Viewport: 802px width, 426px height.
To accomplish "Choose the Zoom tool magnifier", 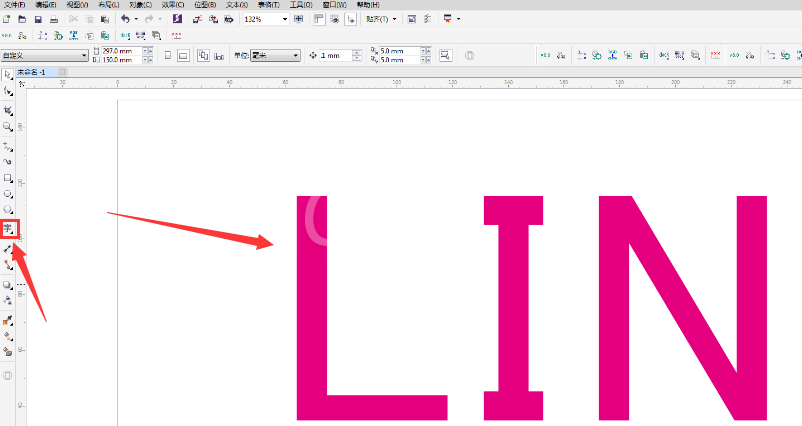I will 8,127.
